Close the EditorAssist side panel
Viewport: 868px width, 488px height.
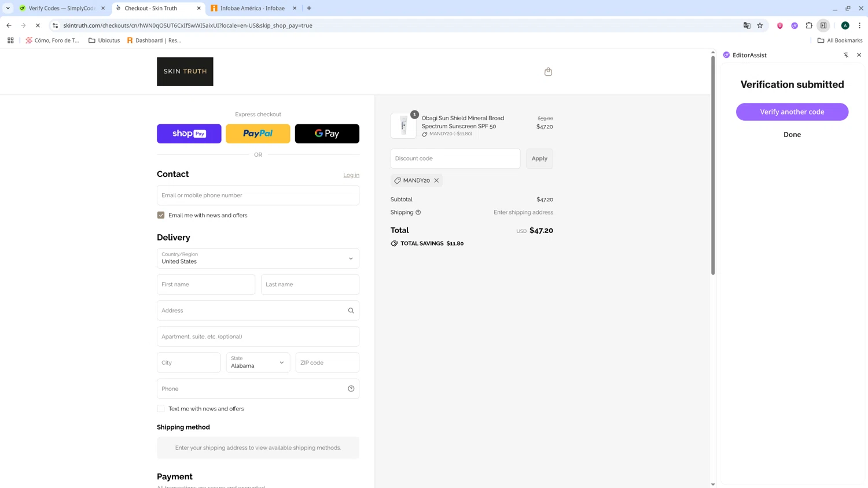859,55
